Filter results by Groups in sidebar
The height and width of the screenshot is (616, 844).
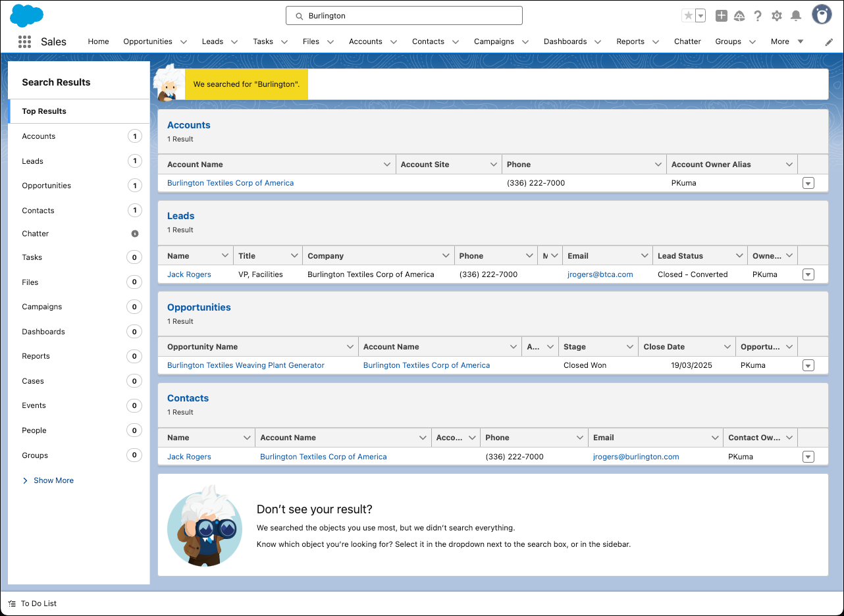pos(80,455)
